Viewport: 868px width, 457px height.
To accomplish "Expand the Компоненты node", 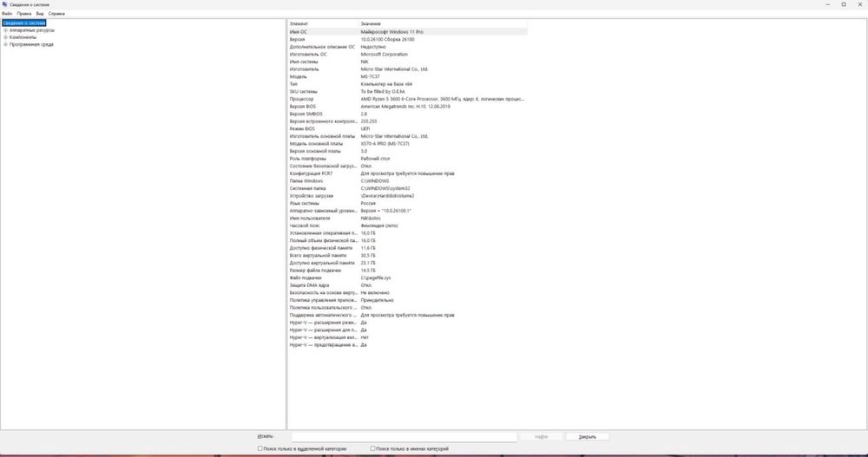I will point(5,37).
